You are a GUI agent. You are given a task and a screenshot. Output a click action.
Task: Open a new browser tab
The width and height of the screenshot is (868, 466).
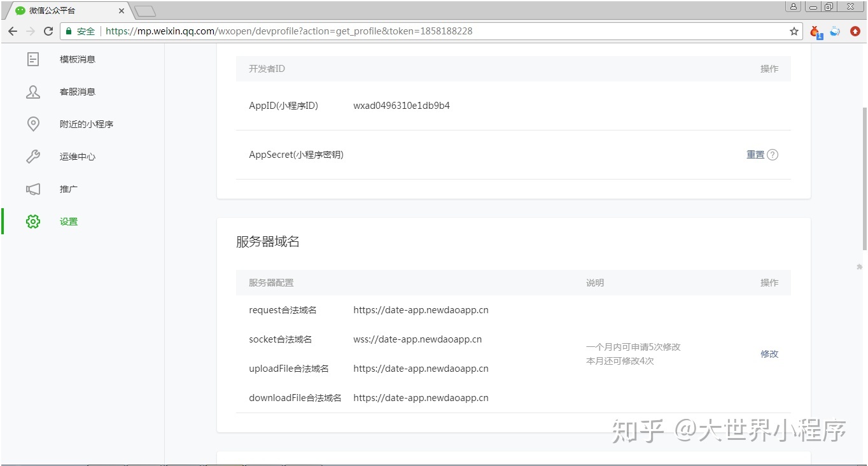coord(143,10)
